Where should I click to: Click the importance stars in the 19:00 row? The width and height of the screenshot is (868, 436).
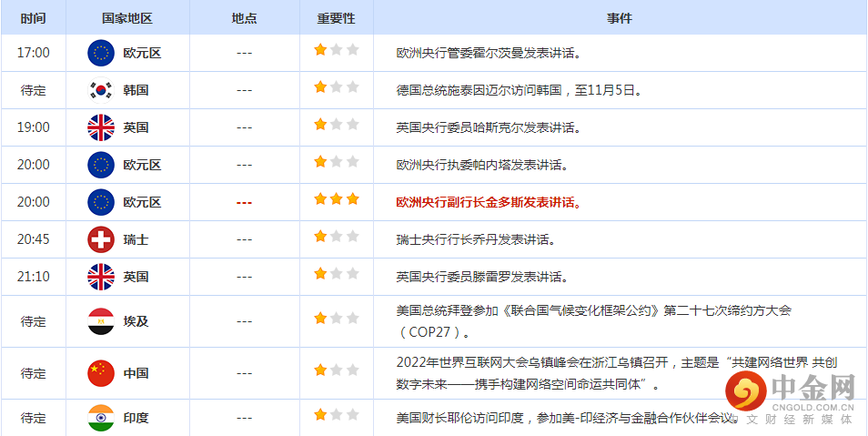(337, 124)
